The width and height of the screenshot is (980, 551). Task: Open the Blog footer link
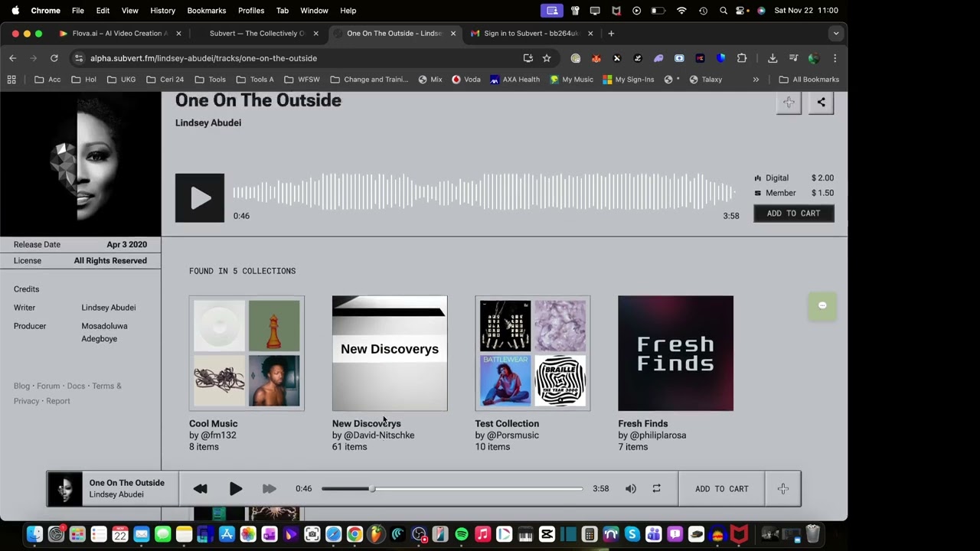click(21, 386)
